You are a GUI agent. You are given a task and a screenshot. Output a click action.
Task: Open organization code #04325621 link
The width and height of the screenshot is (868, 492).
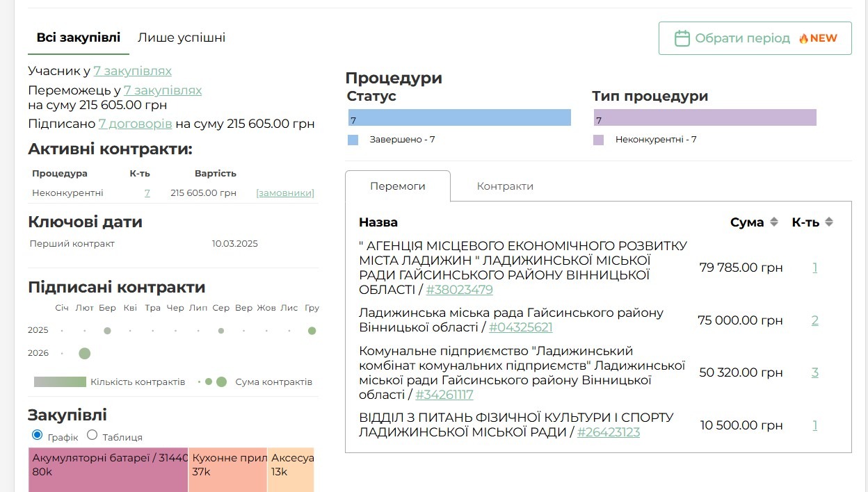pyautogui.click(x=520, y=327)
